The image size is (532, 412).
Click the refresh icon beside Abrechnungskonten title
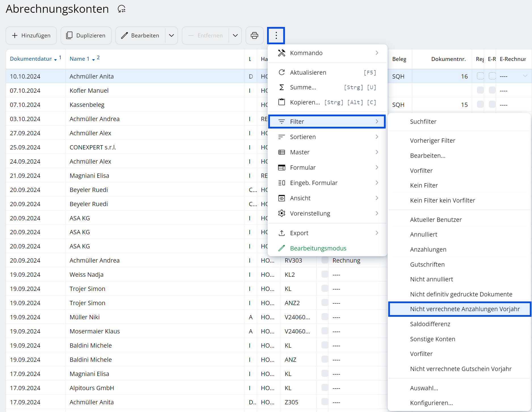point(121,9)
